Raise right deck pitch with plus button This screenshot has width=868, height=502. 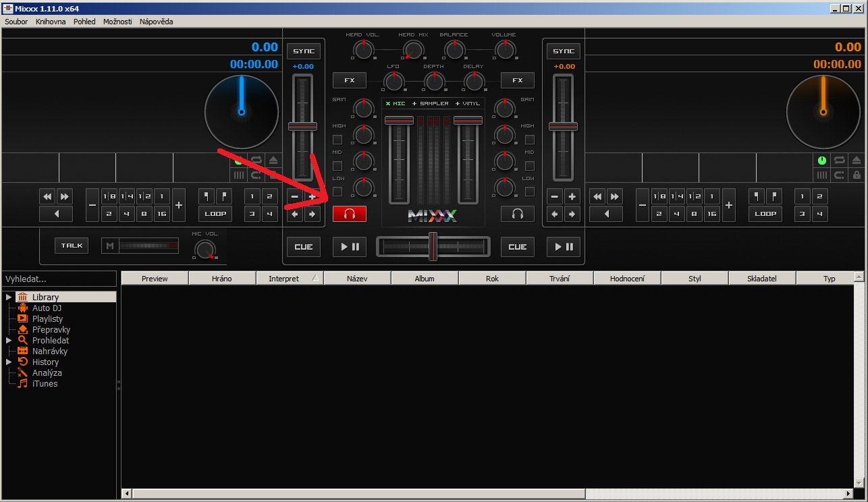[x=572, y=196]
